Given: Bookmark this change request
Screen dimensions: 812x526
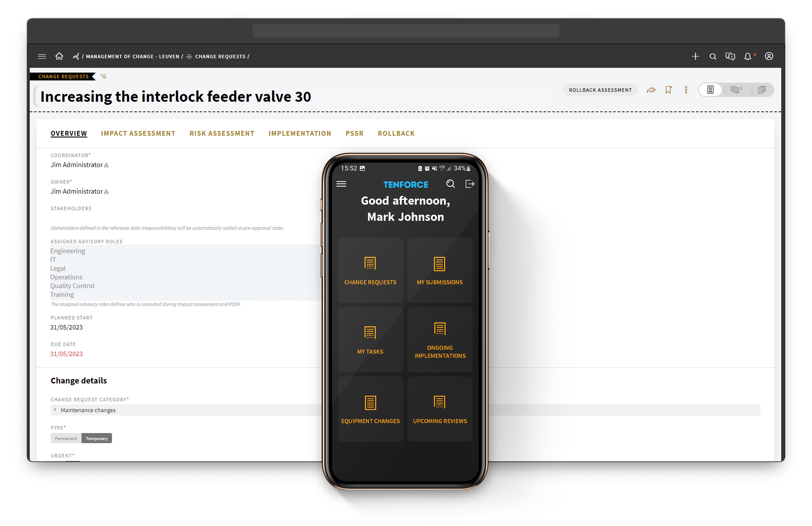Looking at the screenshot, I should coord(668,90).
